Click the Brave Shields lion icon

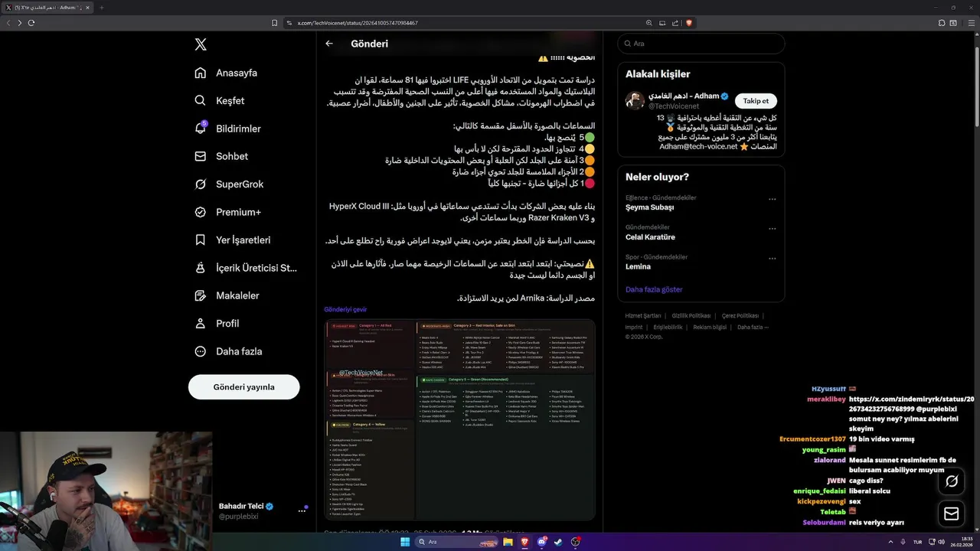tap(688, 23)
